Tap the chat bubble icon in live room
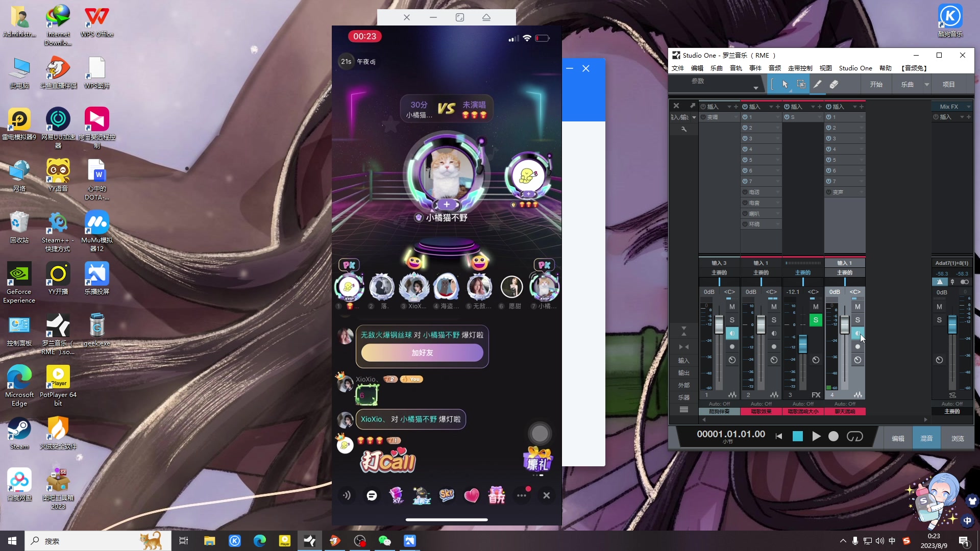The width and height of the screenshot is (980, 551). (x=372, y=495)
